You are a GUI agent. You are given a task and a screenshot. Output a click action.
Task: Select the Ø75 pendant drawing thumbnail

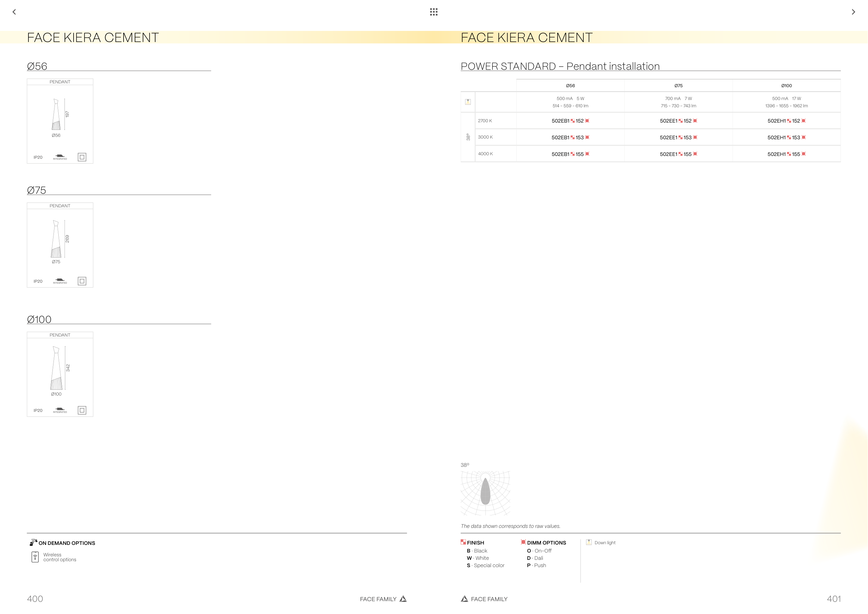click(56, 239)
